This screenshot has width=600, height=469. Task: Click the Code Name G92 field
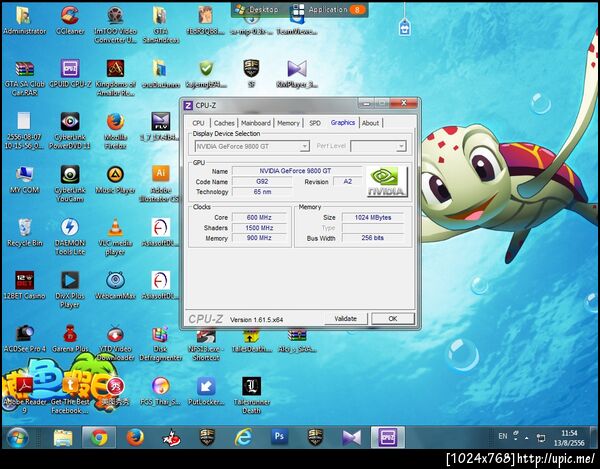(262, 181)
